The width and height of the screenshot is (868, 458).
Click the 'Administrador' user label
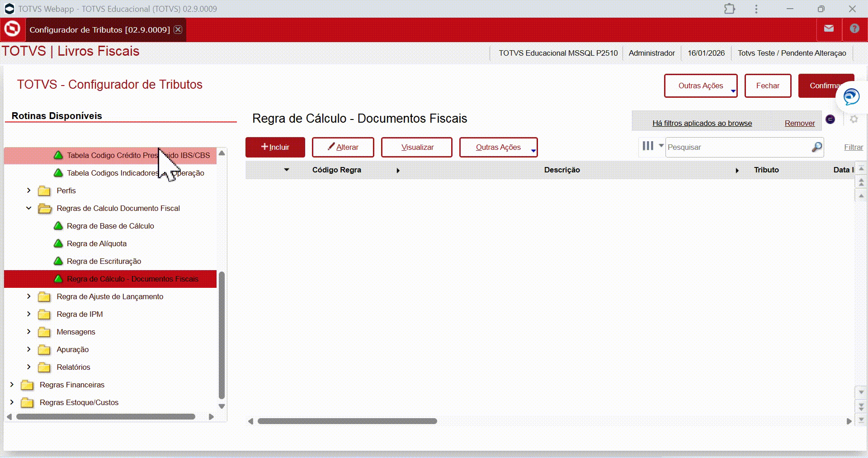click(651, 53)
